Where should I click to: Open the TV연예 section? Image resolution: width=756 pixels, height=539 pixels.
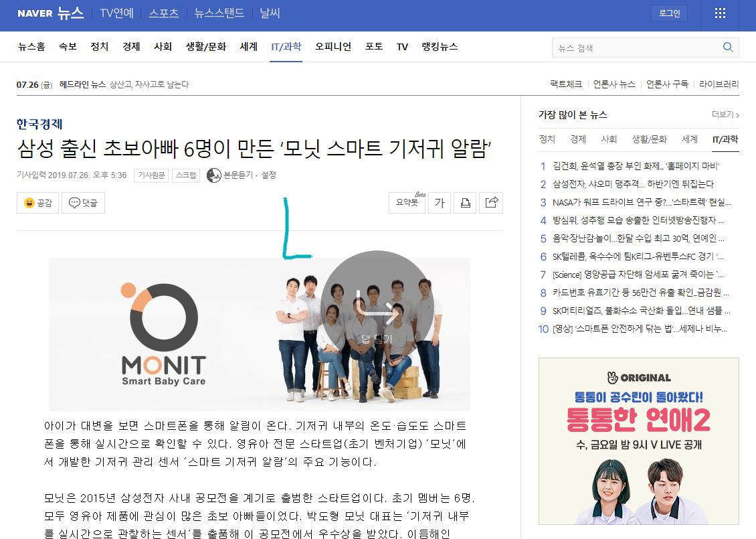pos(116,13)
